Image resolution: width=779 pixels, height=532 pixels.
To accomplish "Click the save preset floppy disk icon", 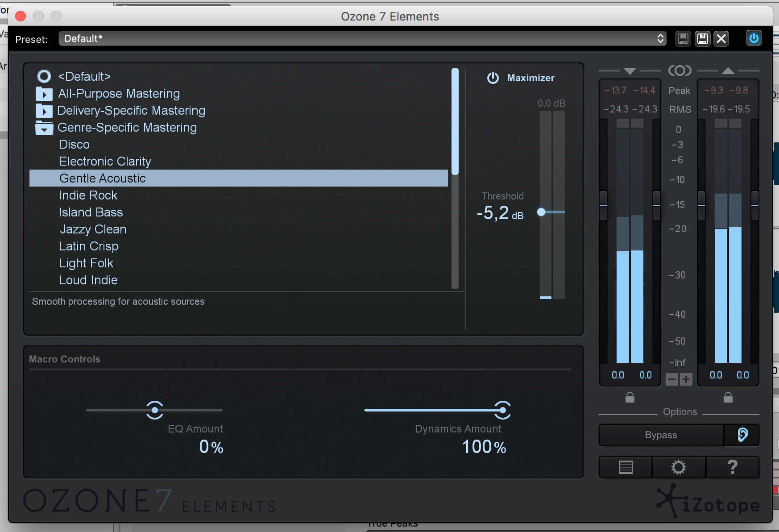I will click(x=682, y=38).
